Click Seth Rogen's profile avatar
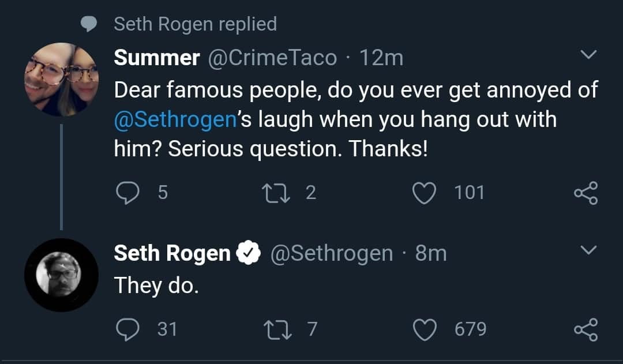The height and width of the screenshot is (364, 623). 61,275
